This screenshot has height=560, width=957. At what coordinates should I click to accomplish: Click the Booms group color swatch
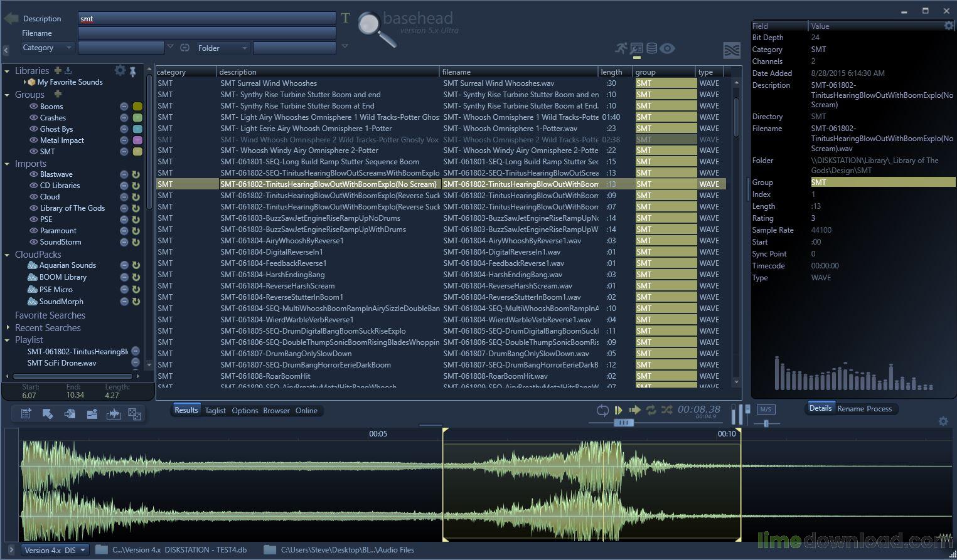coord(137,107)
